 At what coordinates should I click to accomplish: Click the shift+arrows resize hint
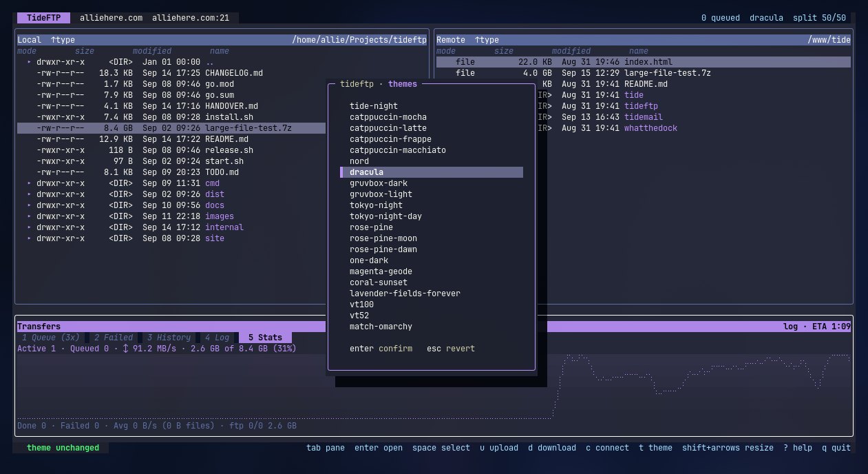[728, 448]
